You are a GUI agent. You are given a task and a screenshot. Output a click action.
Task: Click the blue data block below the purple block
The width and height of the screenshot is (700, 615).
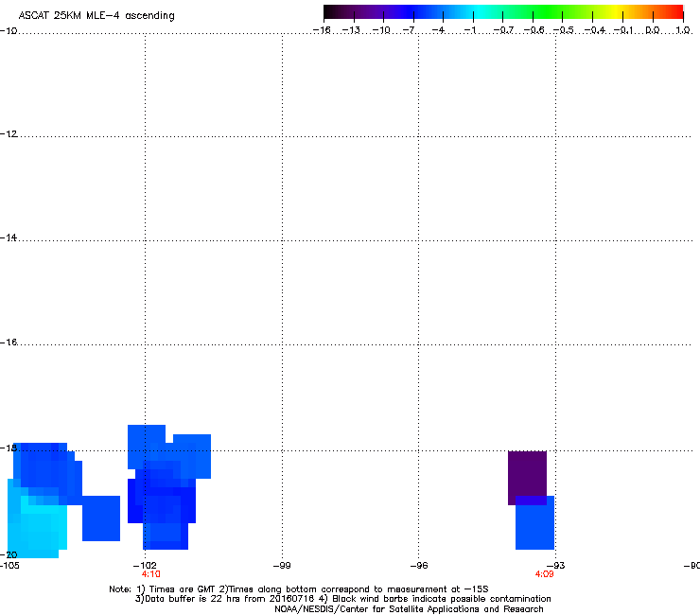click(x=534, y=525)
